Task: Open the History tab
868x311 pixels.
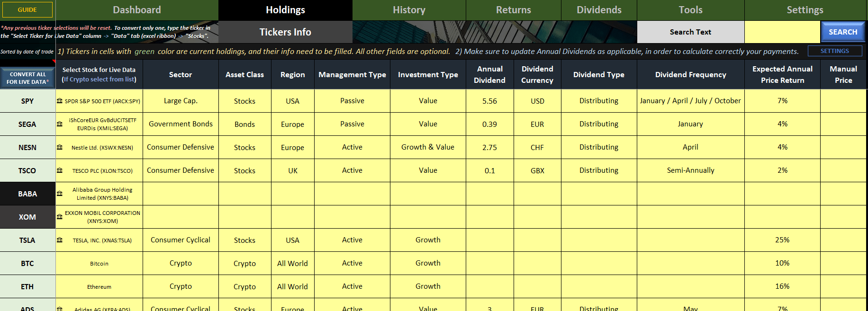Action: tap(409, 10)
